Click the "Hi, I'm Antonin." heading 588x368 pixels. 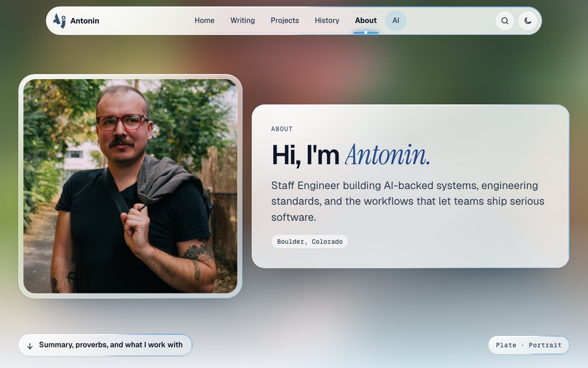click(351, 155)
